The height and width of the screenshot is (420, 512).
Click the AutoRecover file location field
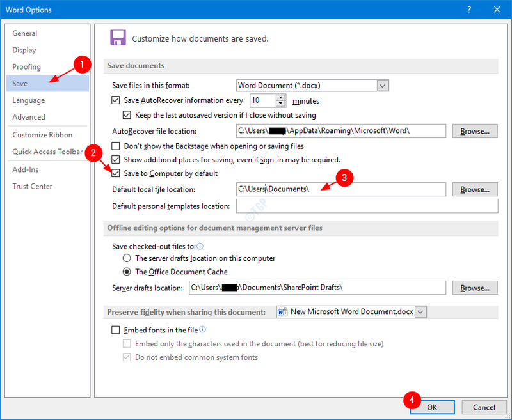341,131
